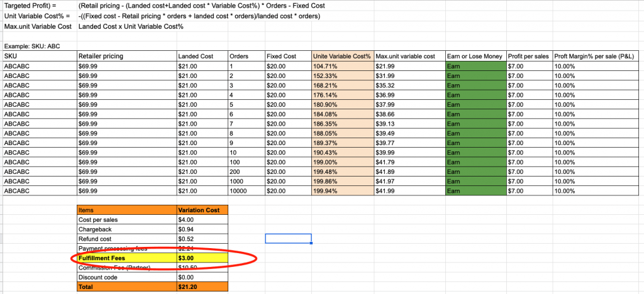Screen dimensions: 644x294
Task: Click the 189.37% cell
Action: [343, 143]
